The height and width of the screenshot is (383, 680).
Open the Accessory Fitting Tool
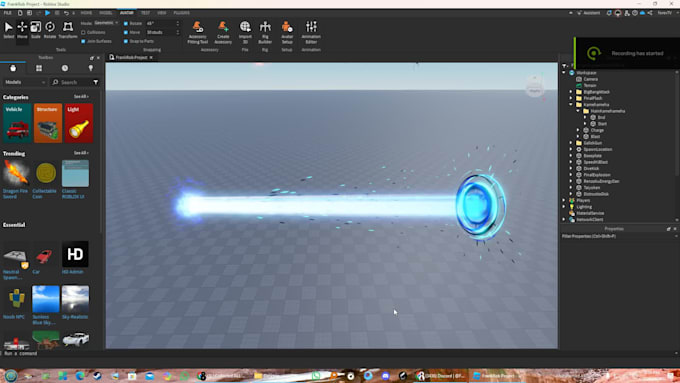coord(198,33)
